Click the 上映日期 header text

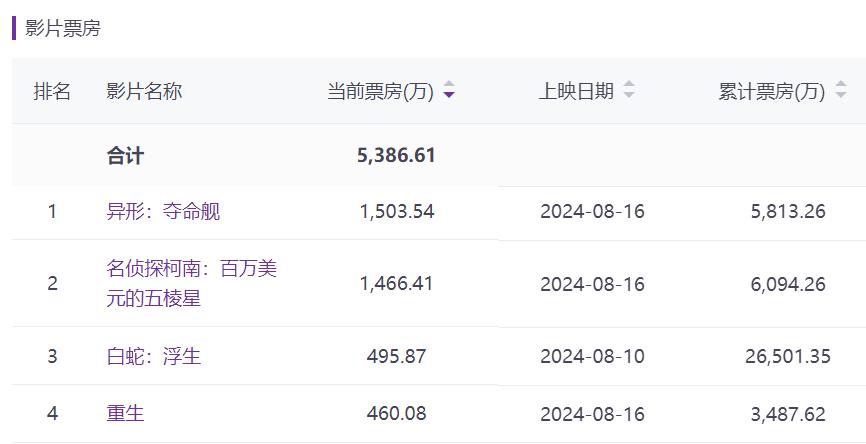pos(576,91)
